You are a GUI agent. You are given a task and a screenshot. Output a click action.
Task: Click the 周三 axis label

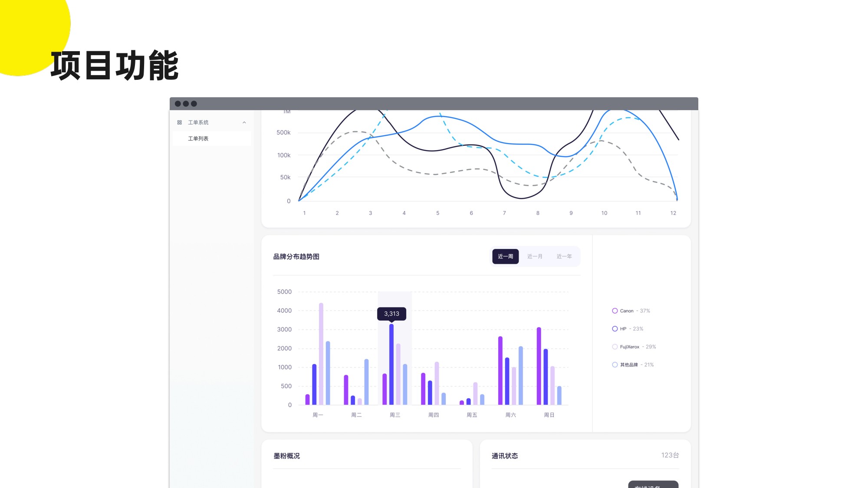coord(395,415)
